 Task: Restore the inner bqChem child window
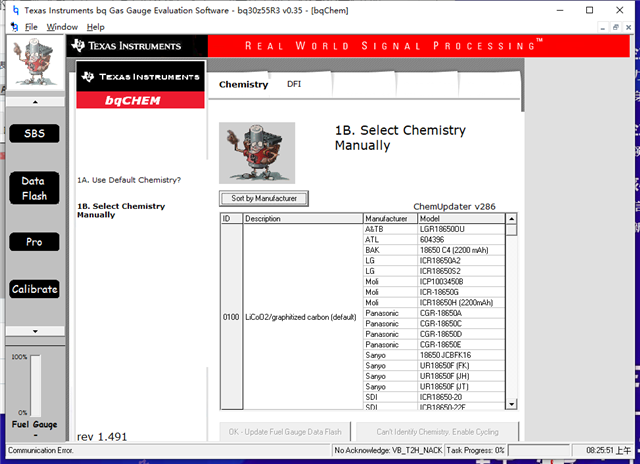616,27
